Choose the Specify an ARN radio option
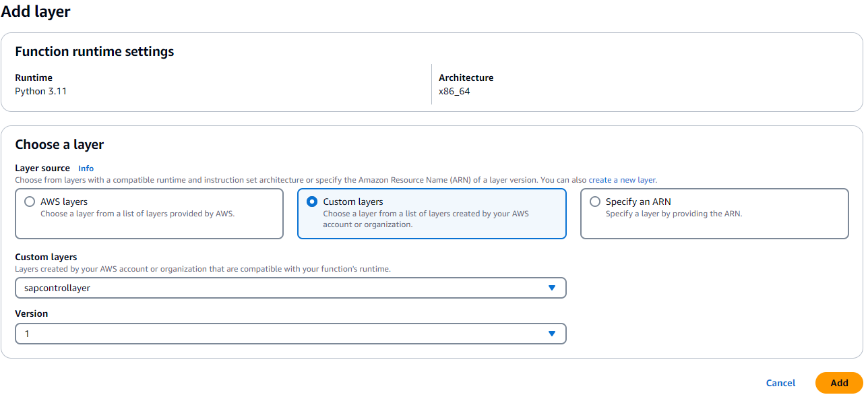This screenshot has width=868, height=397. 595,202
